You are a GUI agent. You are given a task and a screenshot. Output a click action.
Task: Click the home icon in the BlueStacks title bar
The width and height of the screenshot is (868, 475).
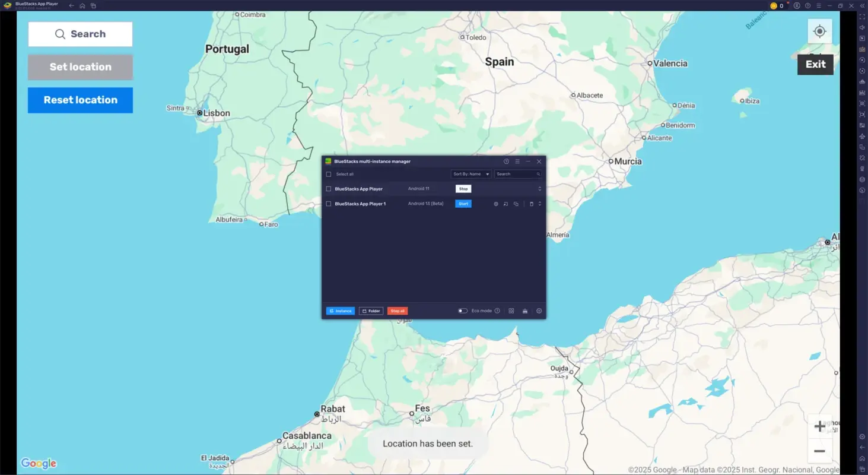click(82, 5)
